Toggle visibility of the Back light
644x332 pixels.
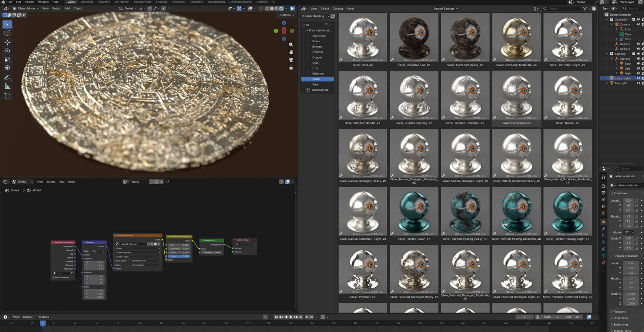pyautogui.click(x=638, y=64)
